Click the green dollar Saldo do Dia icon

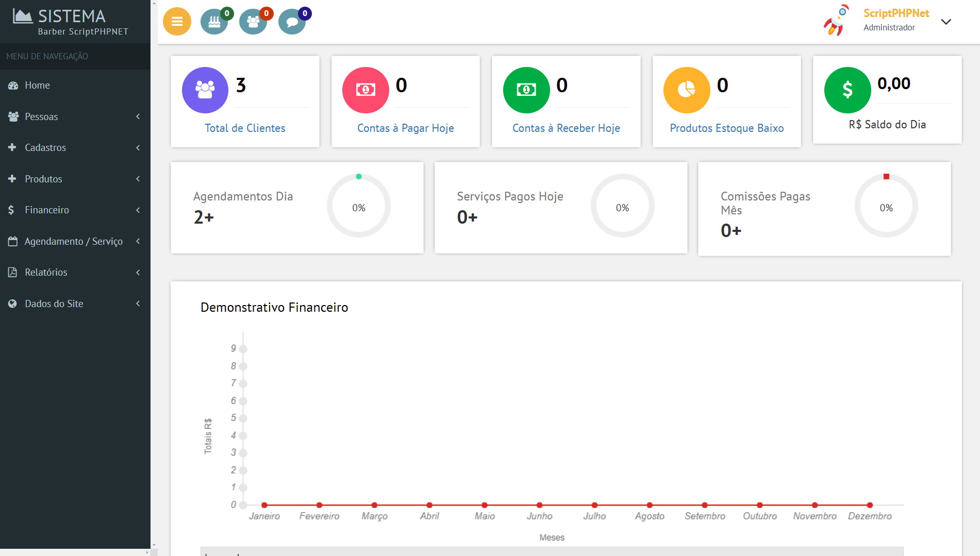coord(847,90)
